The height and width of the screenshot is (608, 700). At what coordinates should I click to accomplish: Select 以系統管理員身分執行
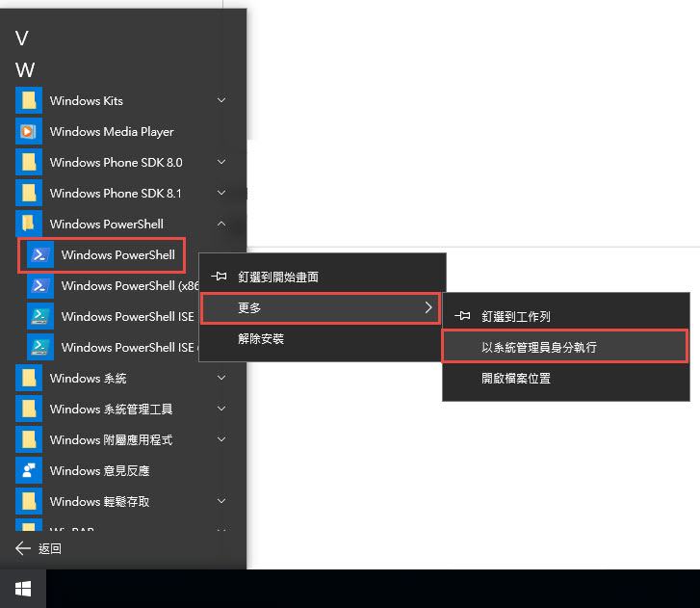coord(565,347)
